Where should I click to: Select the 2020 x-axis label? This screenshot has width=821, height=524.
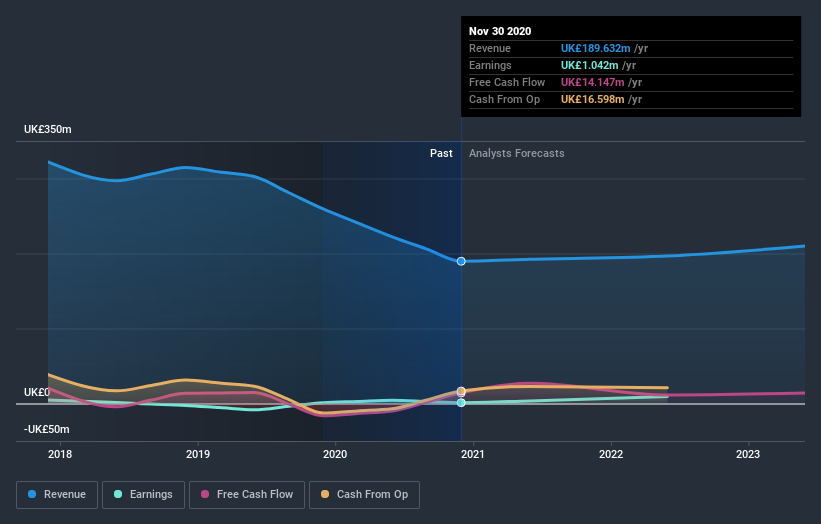[x=335, y=454]
